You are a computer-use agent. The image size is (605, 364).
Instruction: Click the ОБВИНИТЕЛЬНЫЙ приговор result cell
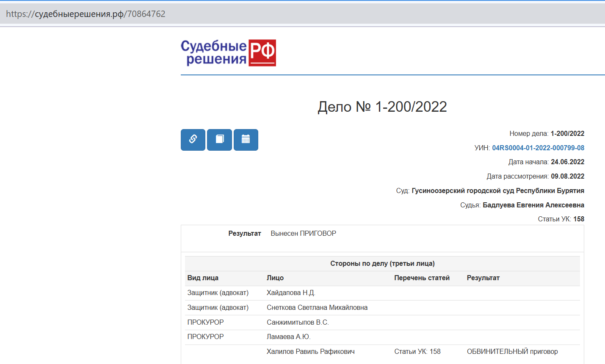(x=512, y=351)
